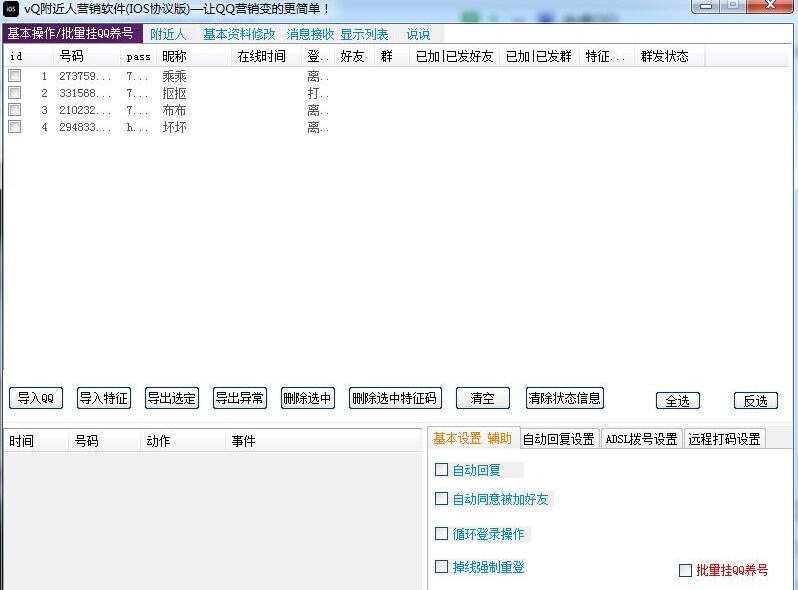Click the IOS app icon in title bar

(11, 8)
